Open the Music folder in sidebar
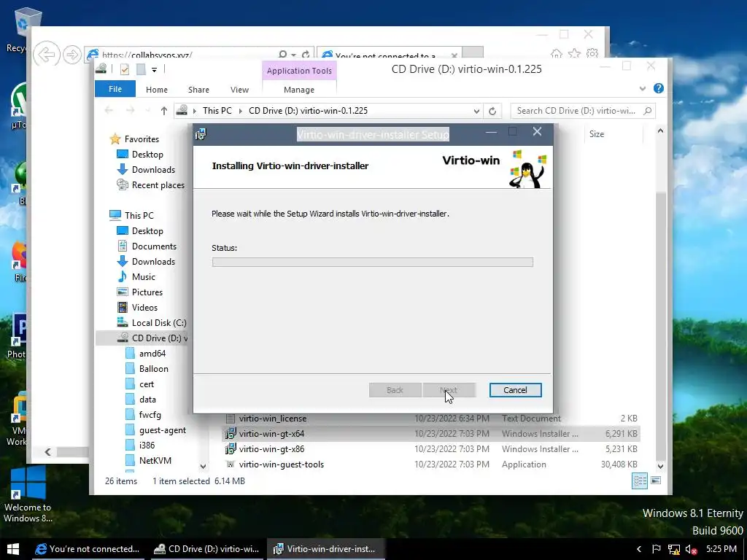 144,276
